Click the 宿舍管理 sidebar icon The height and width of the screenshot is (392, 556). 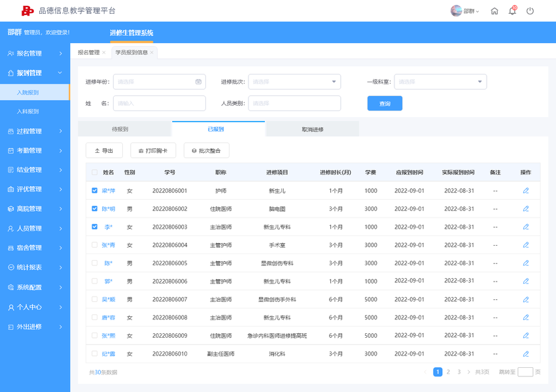pos(10,248)
